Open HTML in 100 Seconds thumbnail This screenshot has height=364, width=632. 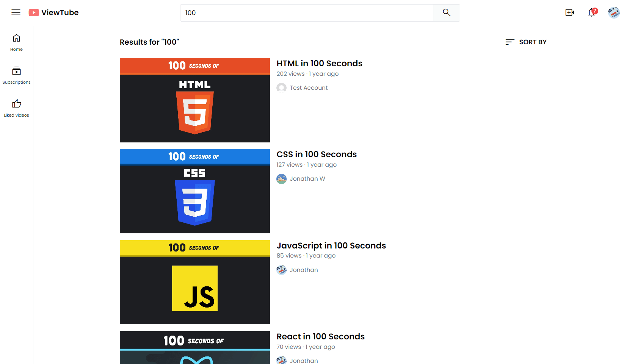(195, 100)
